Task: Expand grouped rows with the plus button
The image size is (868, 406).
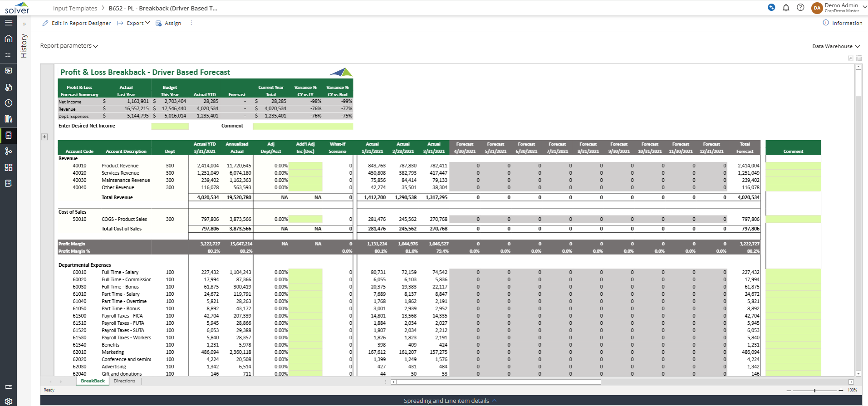Action: (x=44, y=137)
